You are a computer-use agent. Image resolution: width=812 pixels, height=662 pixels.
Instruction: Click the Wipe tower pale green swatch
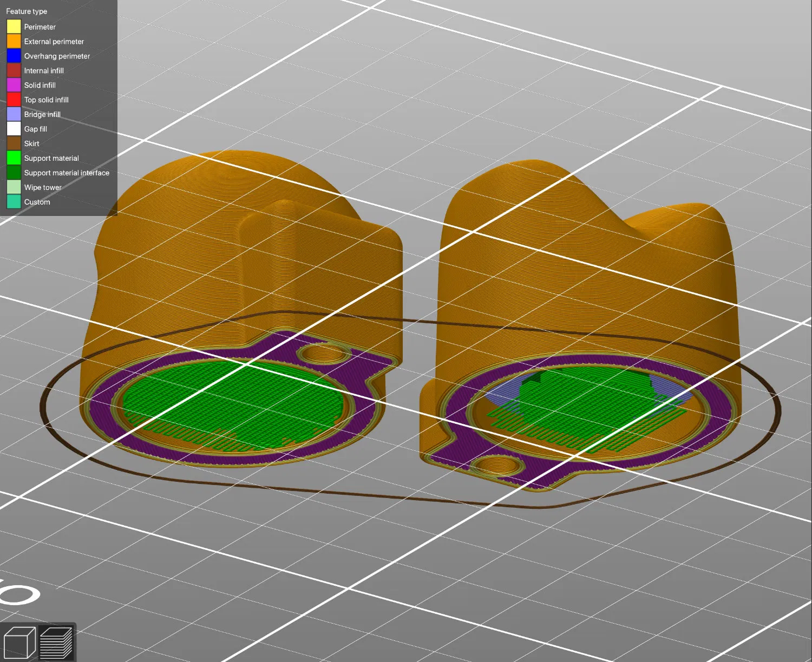tap(14, 187)
